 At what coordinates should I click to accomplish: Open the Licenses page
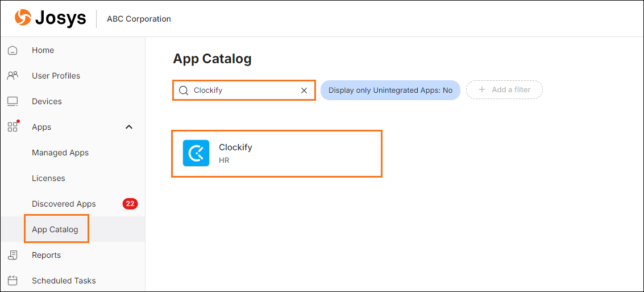(x=48, y=179)
